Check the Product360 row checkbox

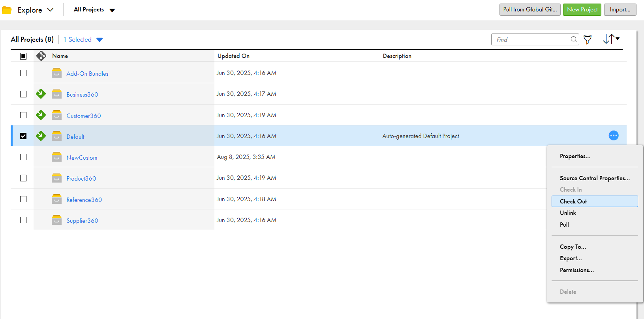23,178
